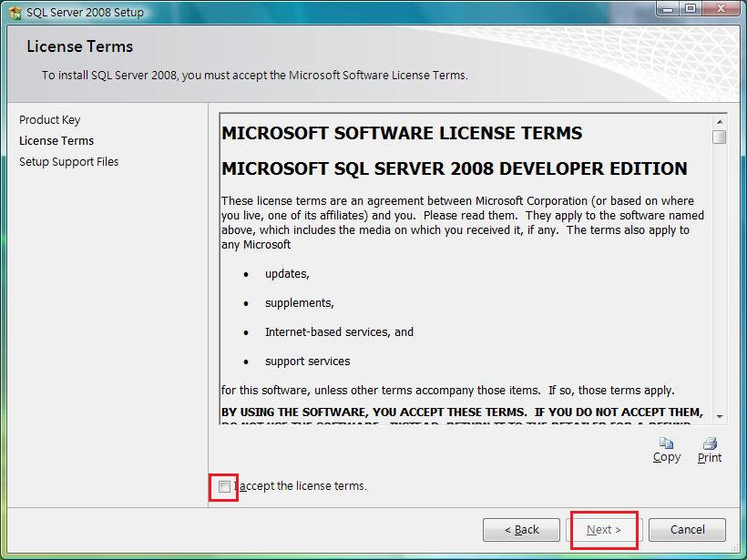The width and height of the screenshot is (747, 560).
Task: Maximize the SQL Server 2008 Setup window
Action: coord(690,9)
